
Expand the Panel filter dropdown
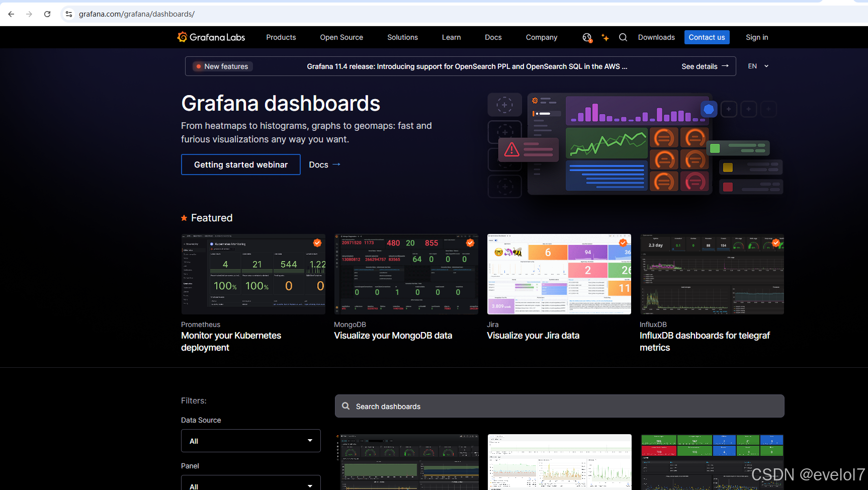[x=251, y=483]
